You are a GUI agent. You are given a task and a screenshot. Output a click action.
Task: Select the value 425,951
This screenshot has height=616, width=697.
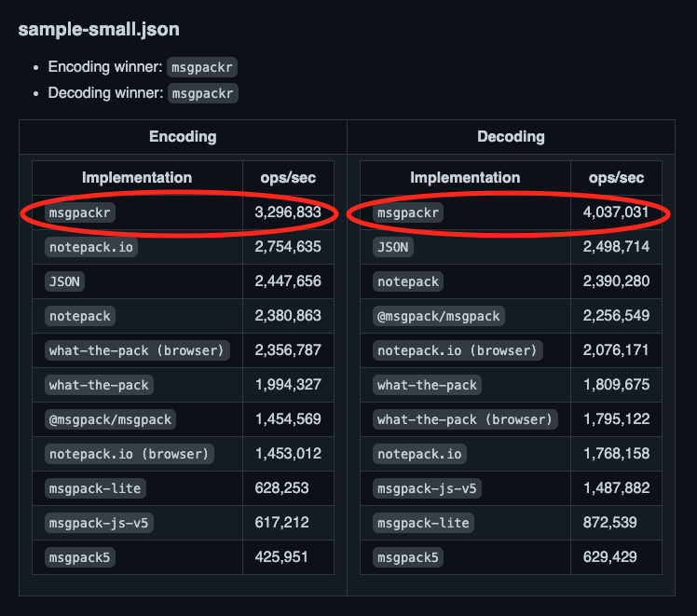click(281, 557)
